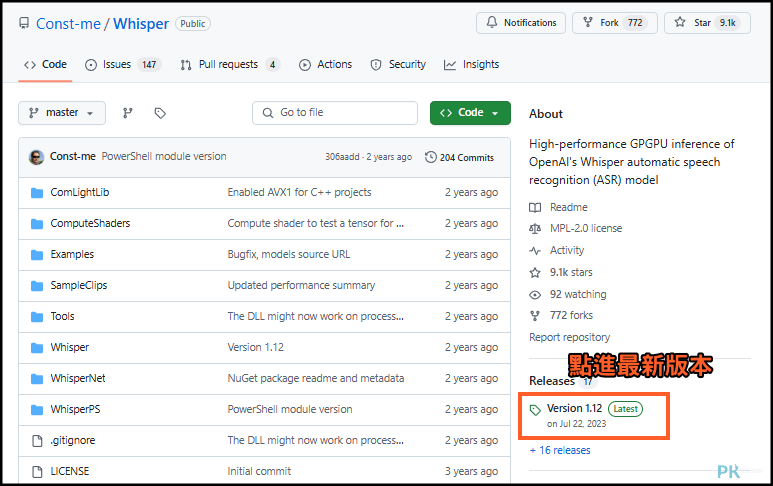Image resolution: width=773 pixels, height=486 pixels.
Task: Click the WhisperPS folder icon
Action: click(x=37, y=410)
